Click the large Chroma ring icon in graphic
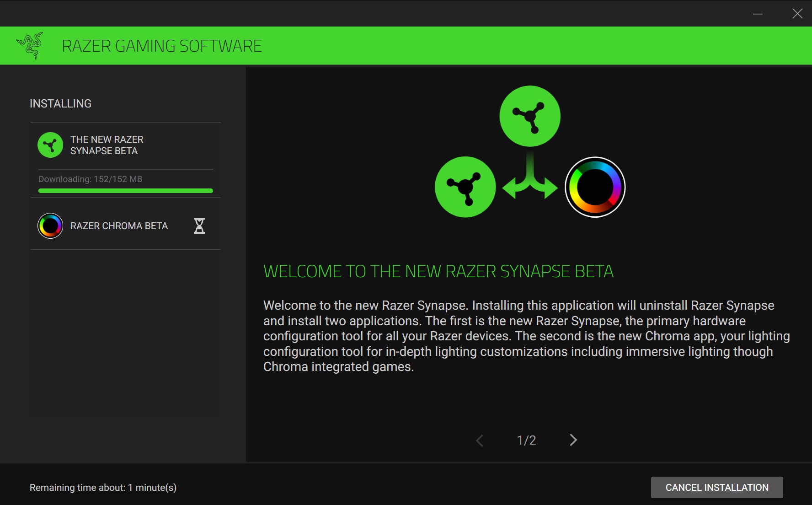Screen dimensions: 812x505 595,187
